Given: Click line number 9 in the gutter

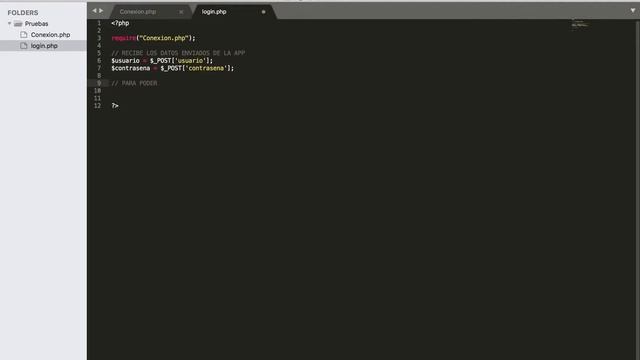Looking at the screenshot, I should (x=99, y=83).
